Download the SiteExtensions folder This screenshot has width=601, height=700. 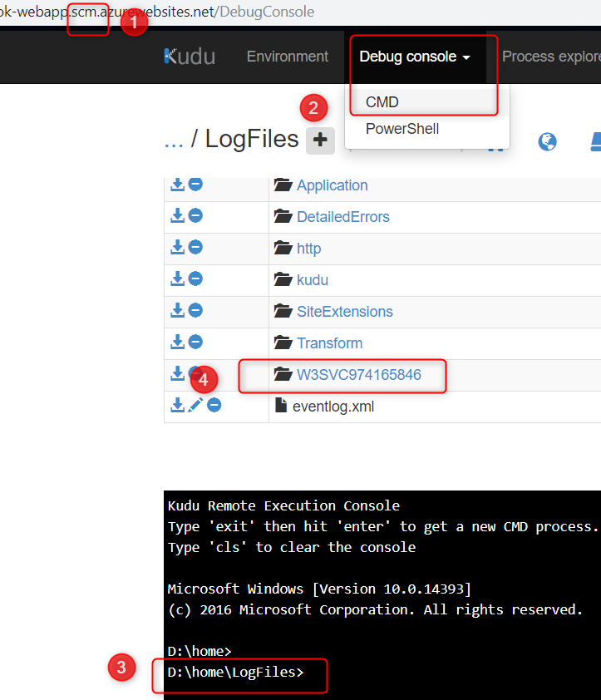[x=177, y=310]
